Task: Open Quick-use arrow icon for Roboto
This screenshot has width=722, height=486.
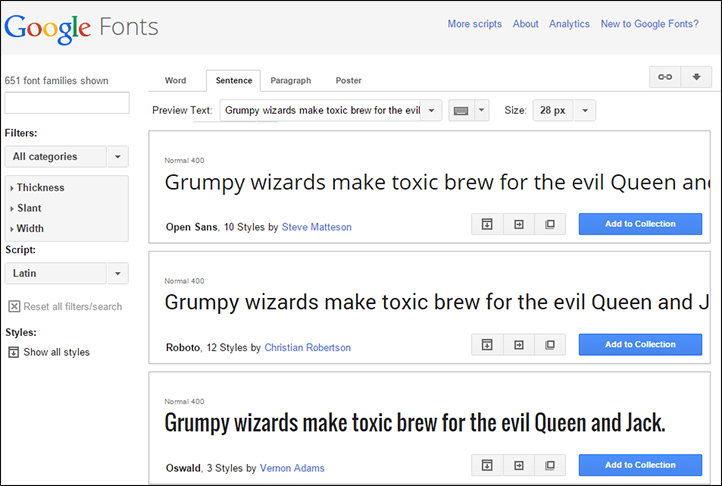Action: [519, 345]
